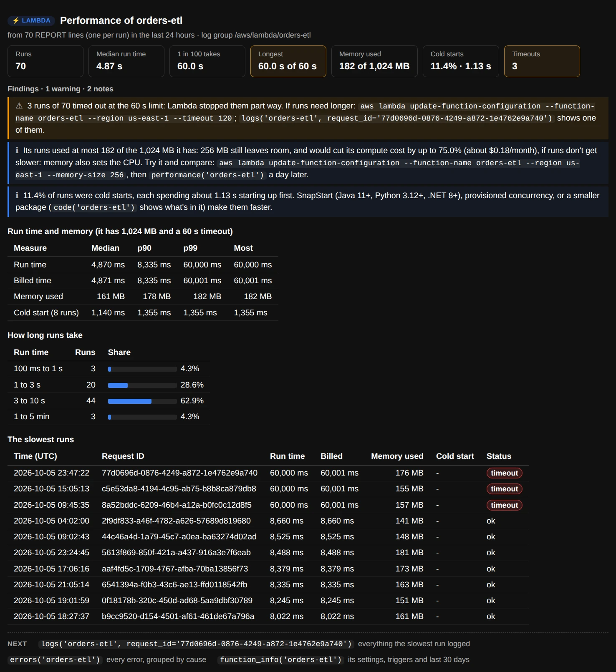
Task: Click the code('orders-etl') snippet in the note
Action: pyautogui.click(x=94, y=208)
